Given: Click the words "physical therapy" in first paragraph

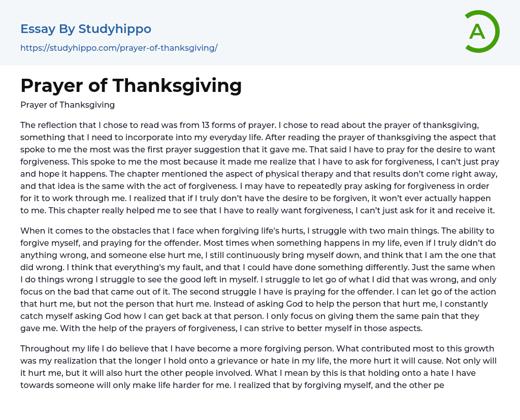Looking at the screenshot, I should coord(258,174).
